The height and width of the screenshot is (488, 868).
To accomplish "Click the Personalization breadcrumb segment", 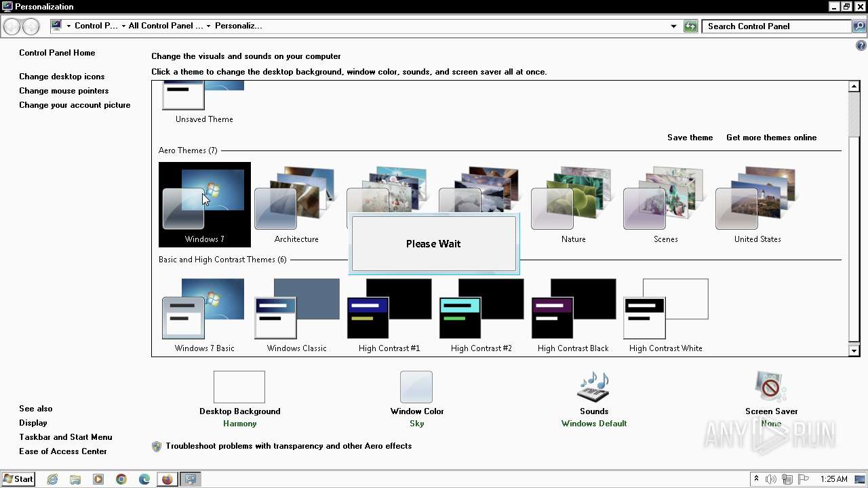I will [239, 26].
